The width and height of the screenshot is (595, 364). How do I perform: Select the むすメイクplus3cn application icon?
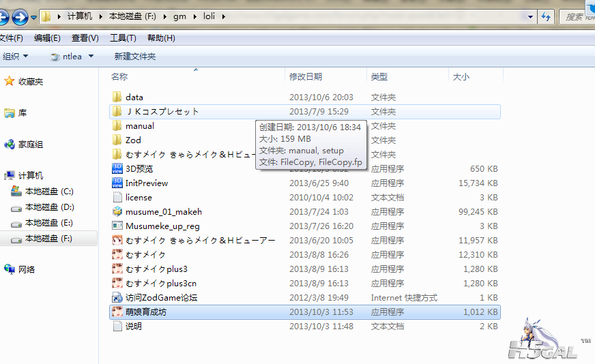click(x=117, y=283)
